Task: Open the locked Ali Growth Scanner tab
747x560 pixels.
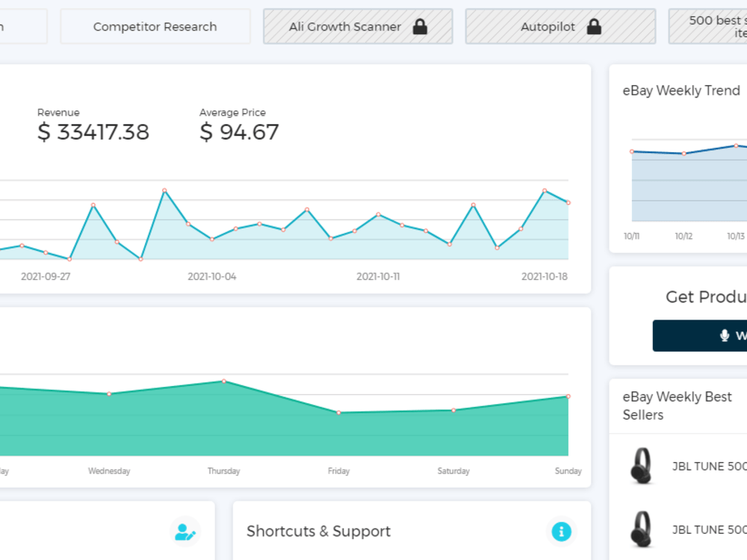Action: [358, 27]
